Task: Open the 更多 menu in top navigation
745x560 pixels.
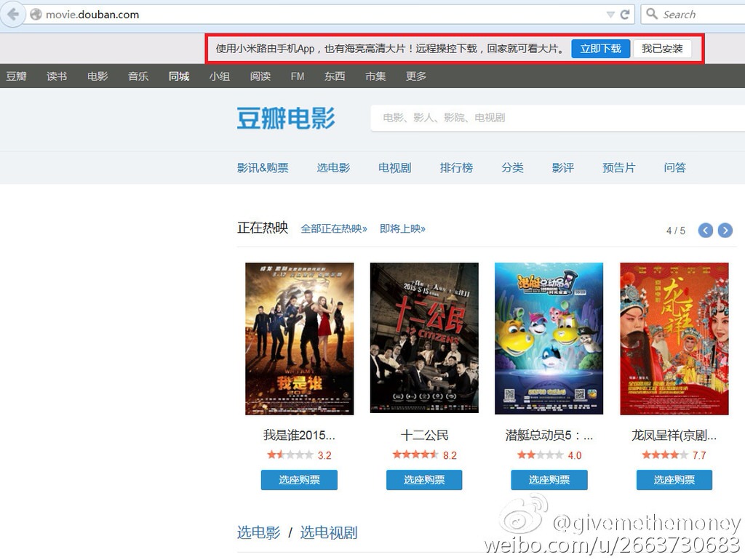Action: click(x=416, y=76)
